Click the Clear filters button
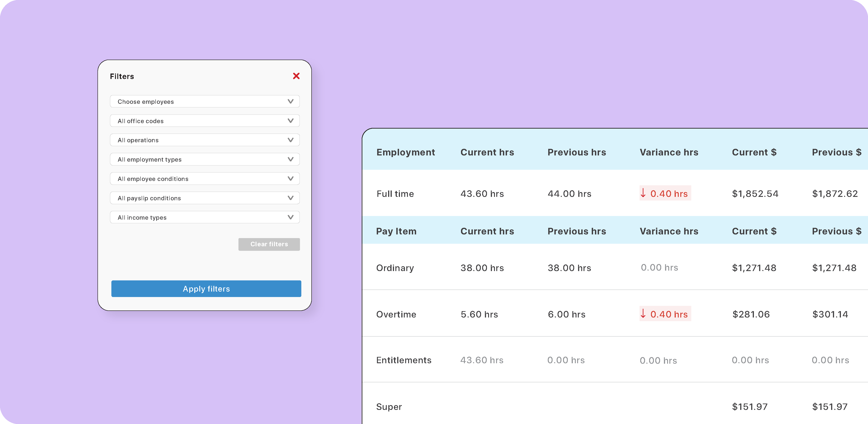 click(269, 244)
